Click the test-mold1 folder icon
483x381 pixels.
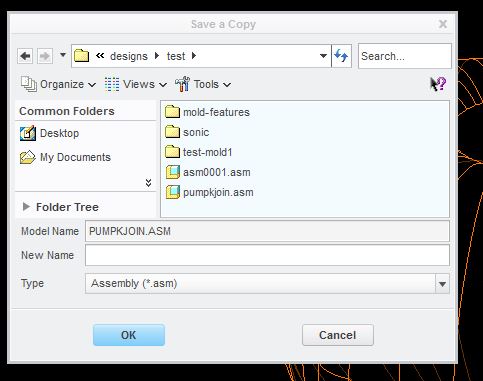tap(172, 152)
